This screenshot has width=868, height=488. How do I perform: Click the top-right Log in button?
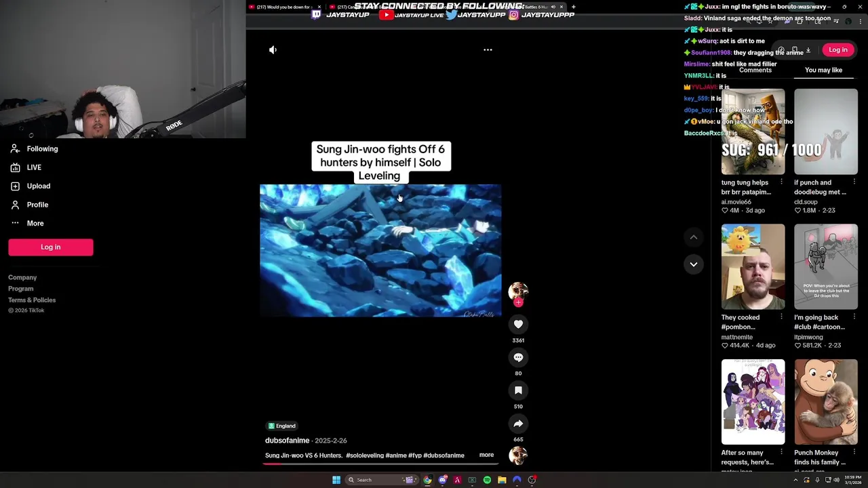837,49
